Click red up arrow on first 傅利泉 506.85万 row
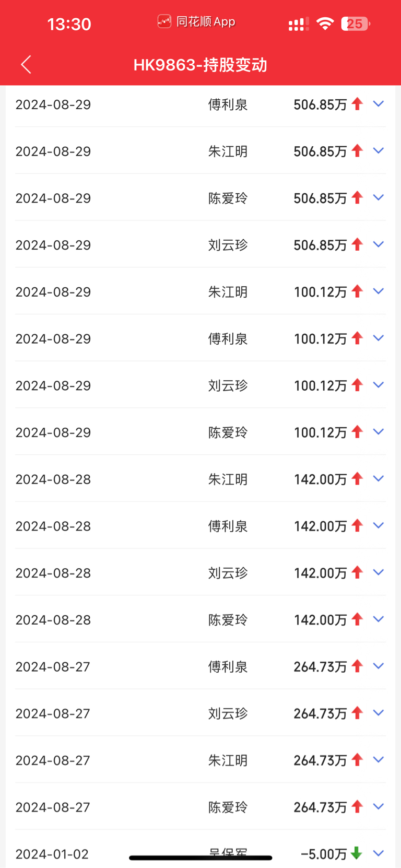 click(x=357, y=104)
